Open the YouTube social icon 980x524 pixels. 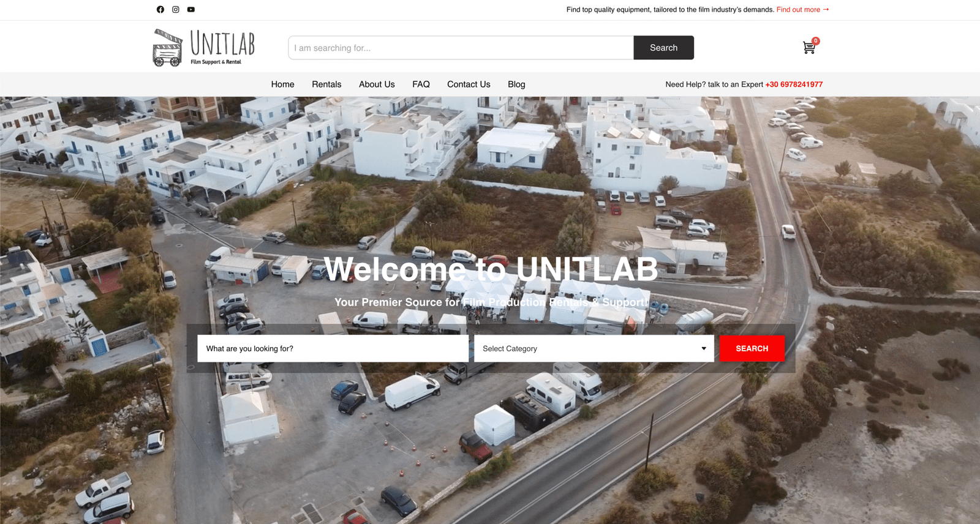(x=191, y=9)
